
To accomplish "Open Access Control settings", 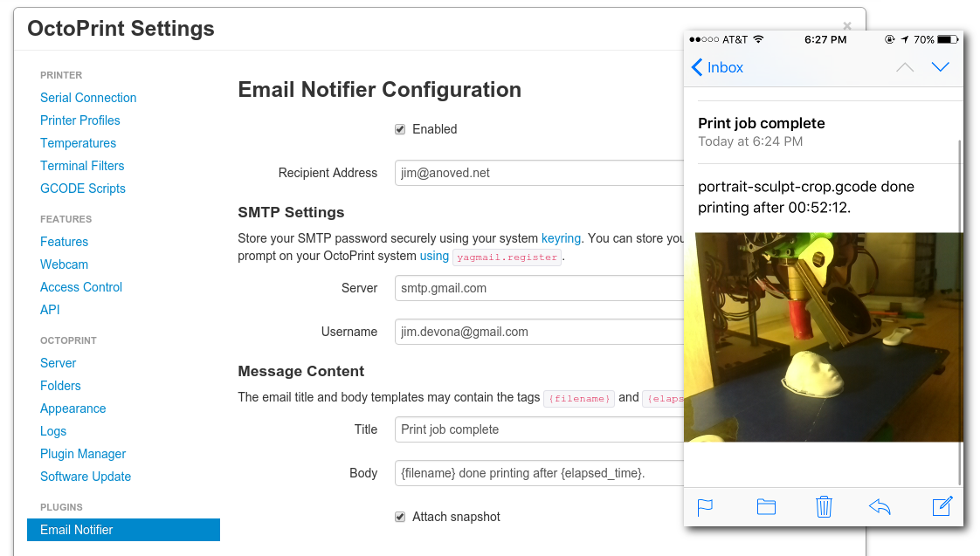I will coord(81,287).
